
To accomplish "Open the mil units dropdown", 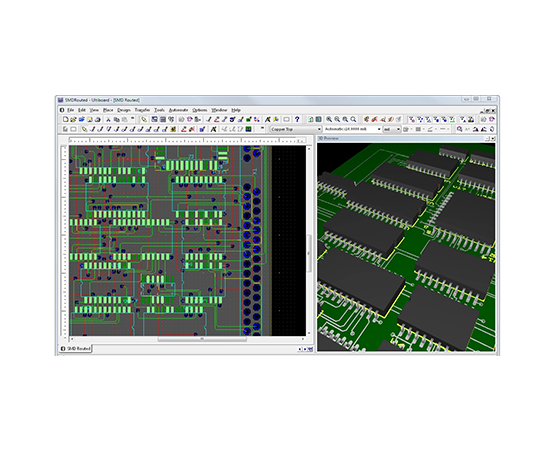I will (x=392, y=129).
